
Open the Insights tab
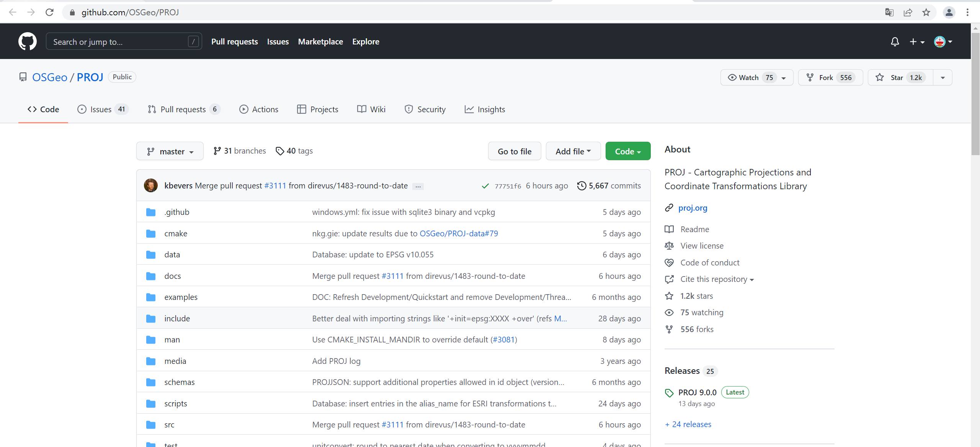click(x=485, y=110)
